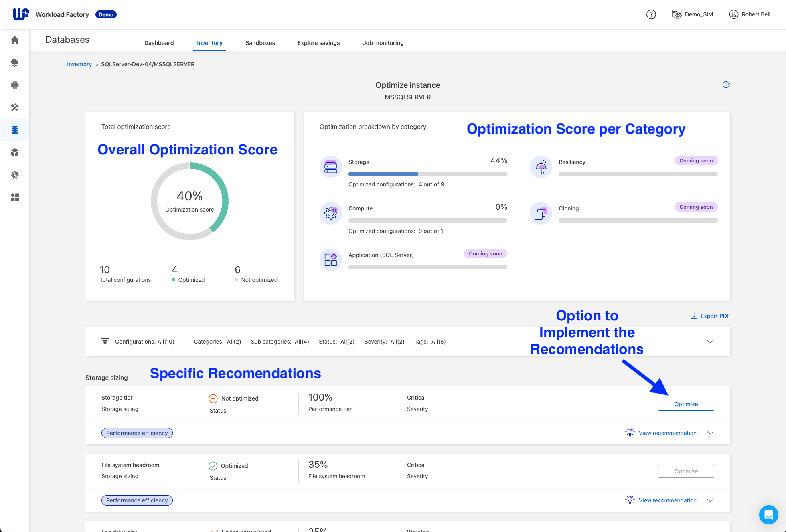Click the filter icon beside Configurations

click(105, 341)
